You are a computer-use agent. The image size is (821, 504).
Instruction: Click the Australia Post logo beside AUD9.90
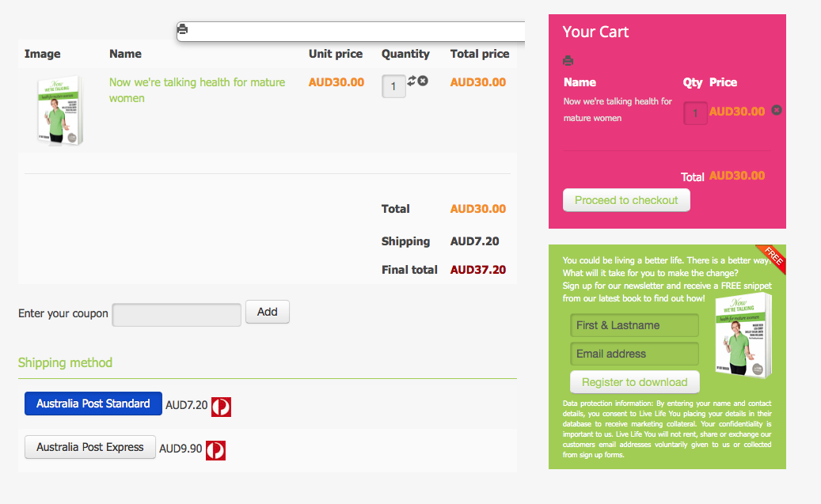coord(215,449)
